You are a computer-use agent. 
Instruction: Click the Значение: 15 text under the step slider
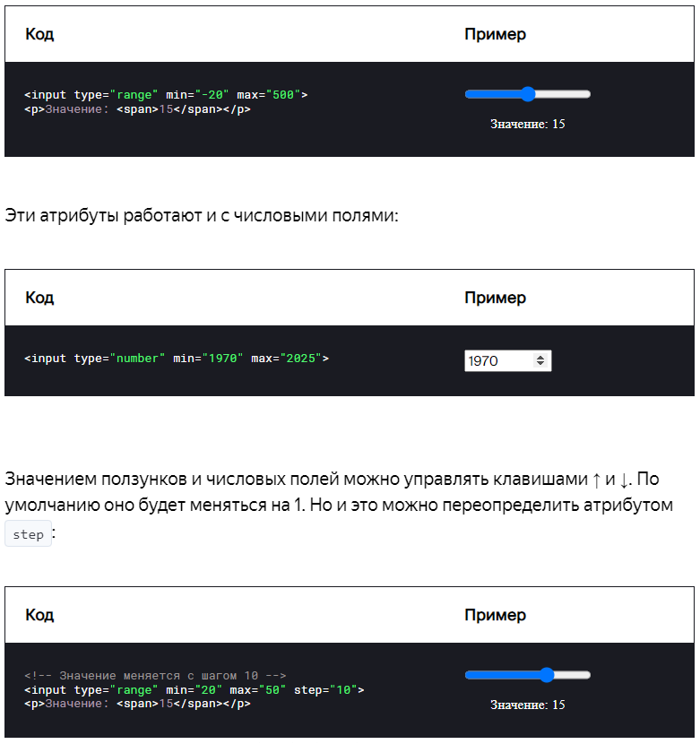(528, 705)
